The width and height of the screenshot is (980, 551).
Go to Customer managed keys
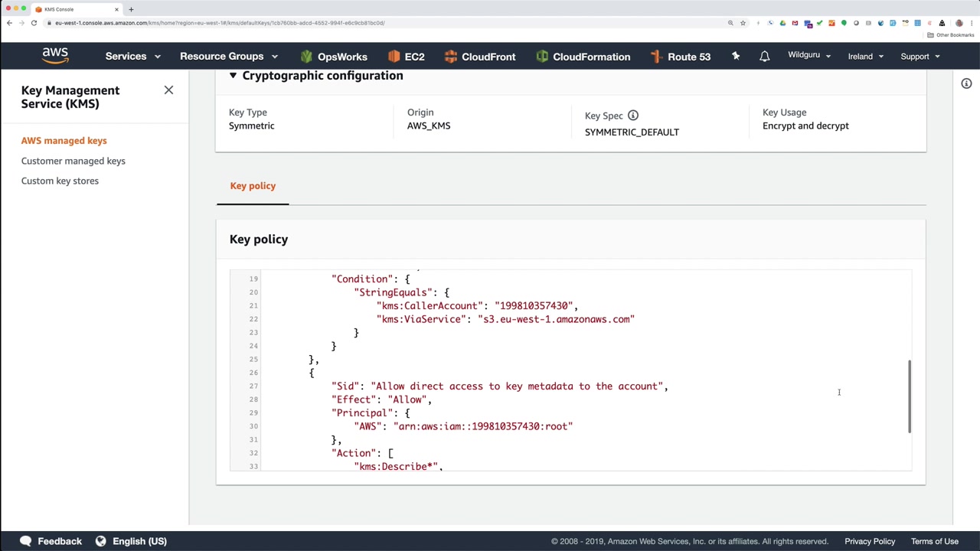pos(73,161)
